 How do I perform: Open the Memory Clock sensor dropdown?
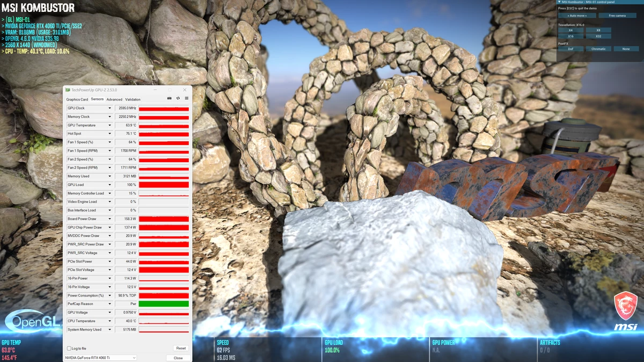[x=110, y=117]
